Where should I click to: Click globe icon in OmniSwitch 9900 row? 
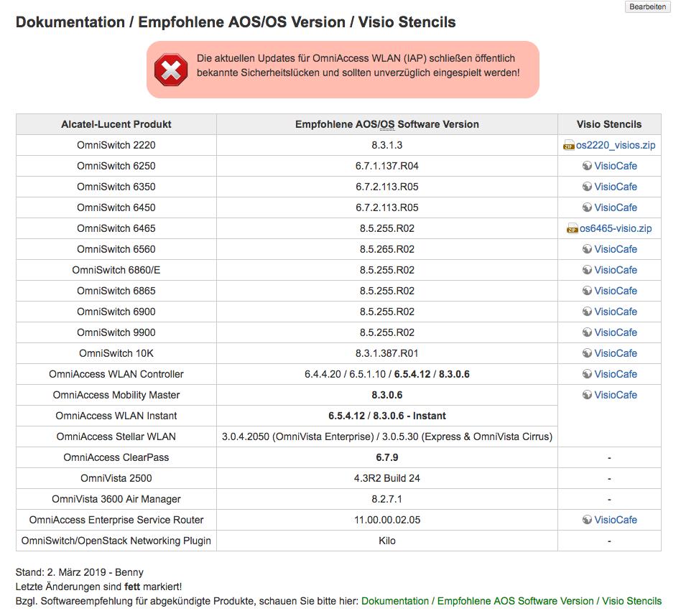click(x=587, y=332)
